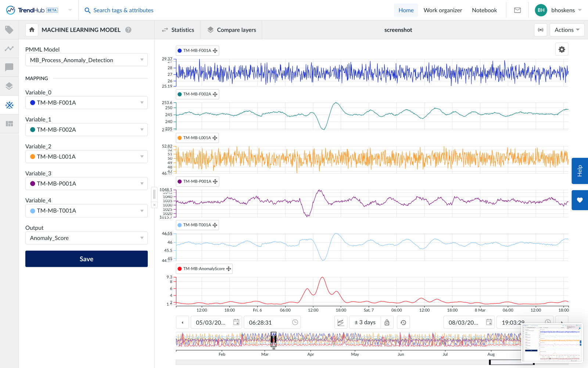Open the Statistics tab
588x368 pixels.
point(178,30)
